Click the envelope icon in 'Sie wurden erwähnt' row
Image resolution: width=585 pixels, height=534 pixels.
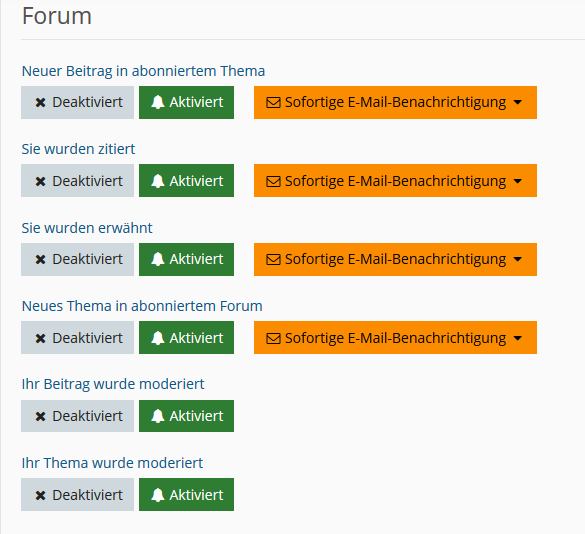point(273,259)
